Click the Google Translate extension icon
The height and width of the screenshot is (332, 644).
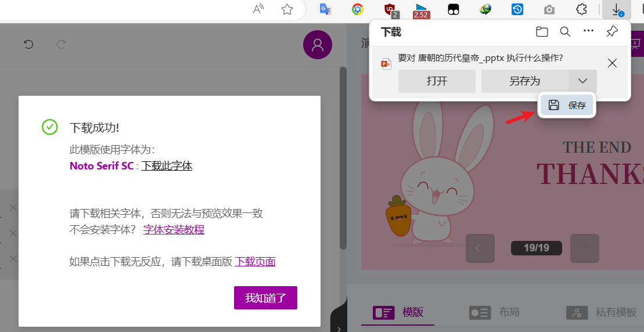(x=326, y=9)
